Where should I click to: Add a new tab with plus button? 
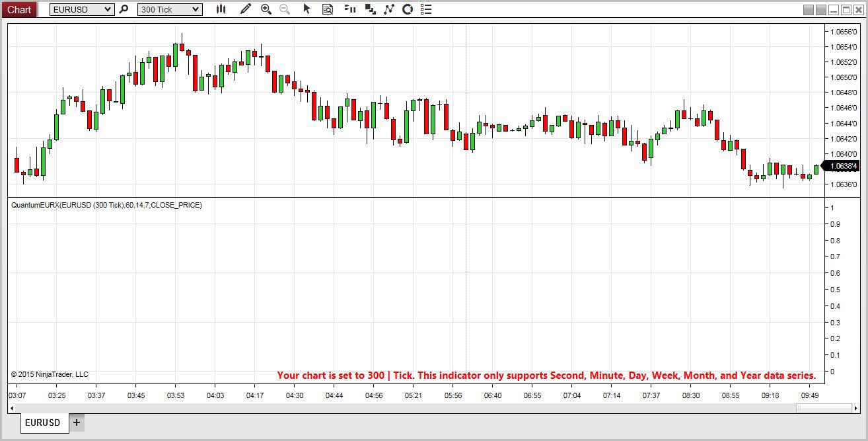[77, 422]
